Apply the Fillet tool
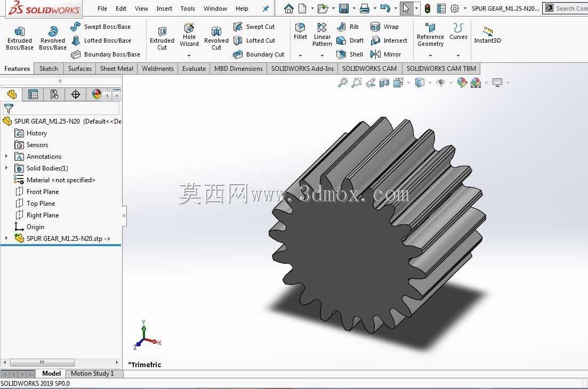The image size is (588, 389). [x=300, y=31]
